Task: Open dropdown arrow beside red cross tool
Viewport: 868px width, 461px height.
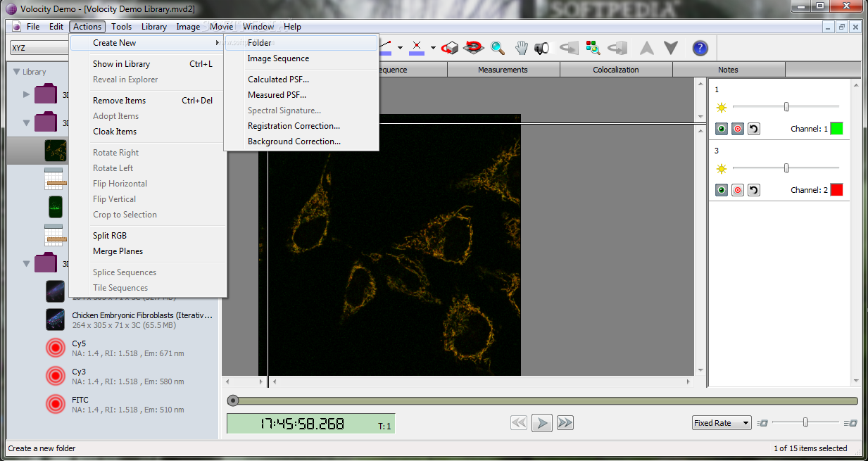Action: [x=433, y=48]
